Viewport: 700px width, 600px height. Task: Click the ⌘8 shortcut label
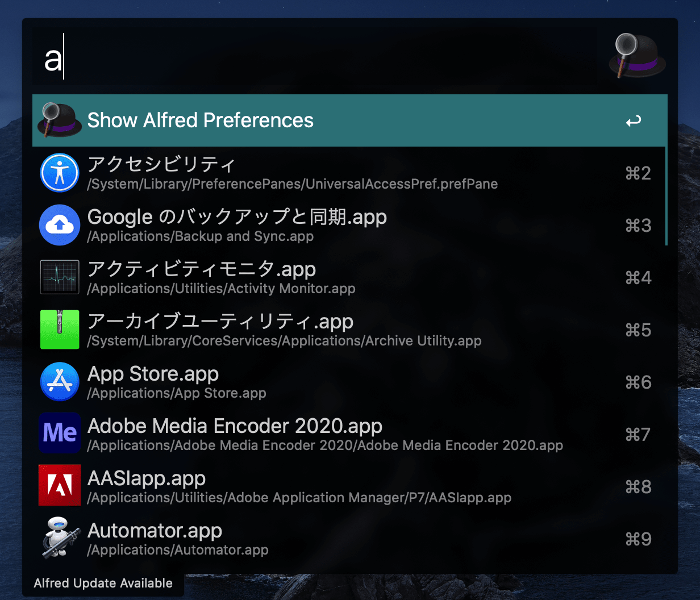point(638,487)
